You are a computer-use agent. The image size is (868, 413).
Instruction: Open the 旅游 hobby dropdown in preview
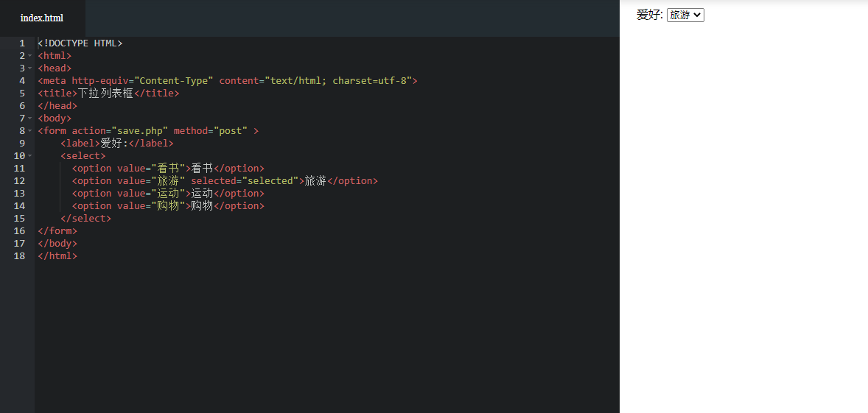[x=685, y=15]
